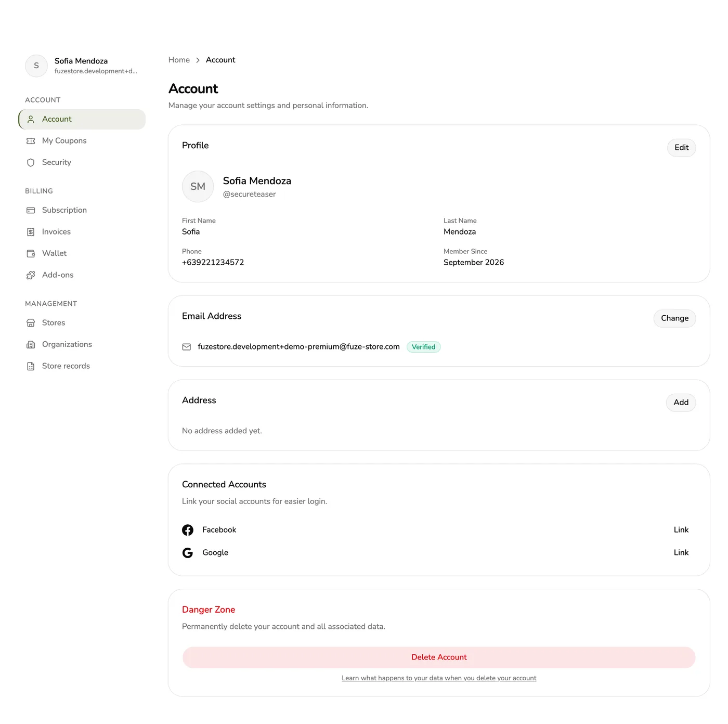Click the Google logo icon
This screenshot has width=728, height=724.
click(x=188, y=553)
